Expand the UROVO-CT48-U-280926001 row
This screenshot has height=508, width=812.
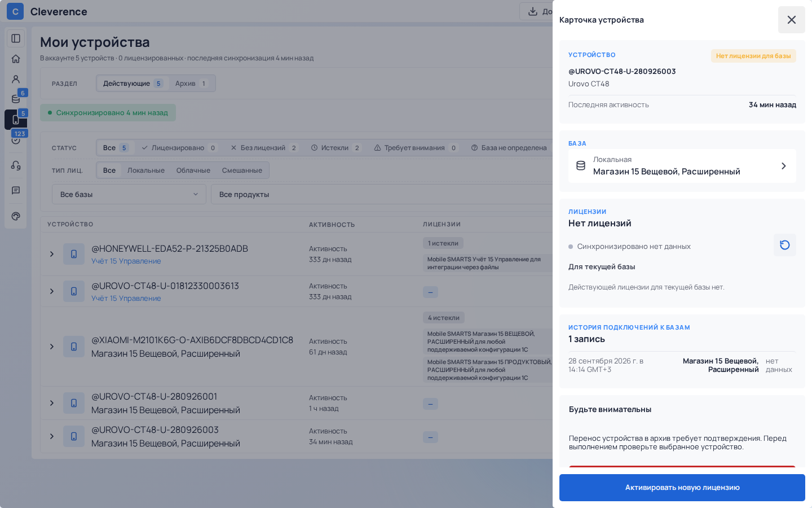[52, 403]
